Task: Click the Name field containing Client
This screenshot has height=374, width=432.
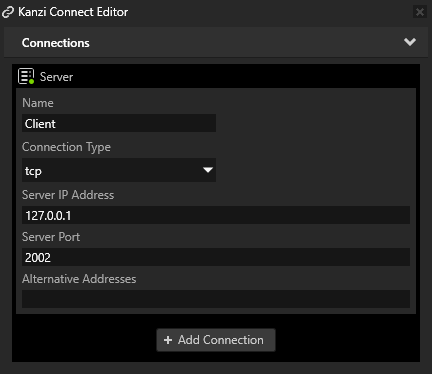Action: (x=119, y=123)
